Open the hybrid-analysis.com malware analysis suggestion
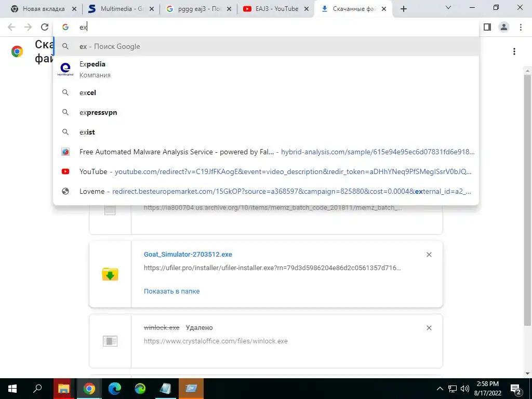532x399 pixels. click(x=266, y=152)
